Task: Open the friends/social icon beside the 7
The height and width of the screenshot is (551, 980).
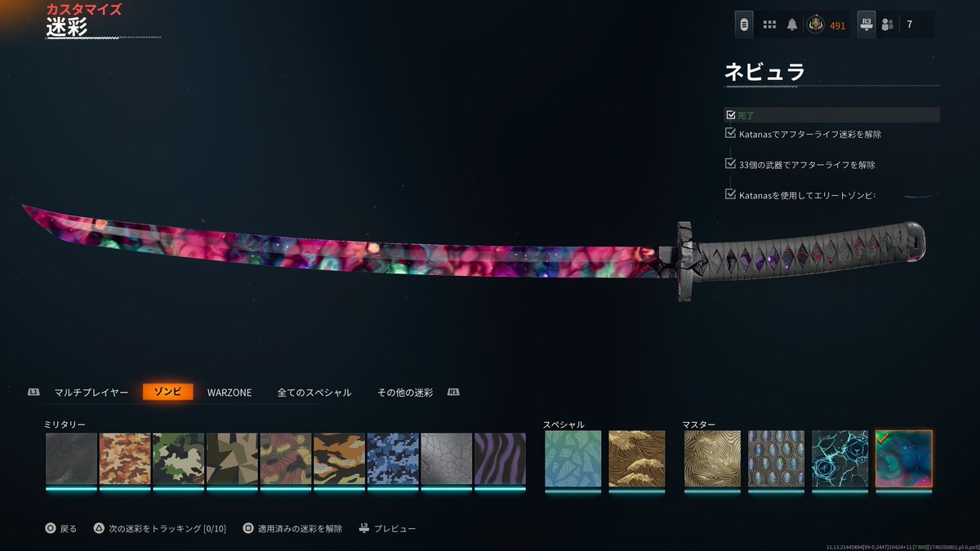Action: click(887, 24)
